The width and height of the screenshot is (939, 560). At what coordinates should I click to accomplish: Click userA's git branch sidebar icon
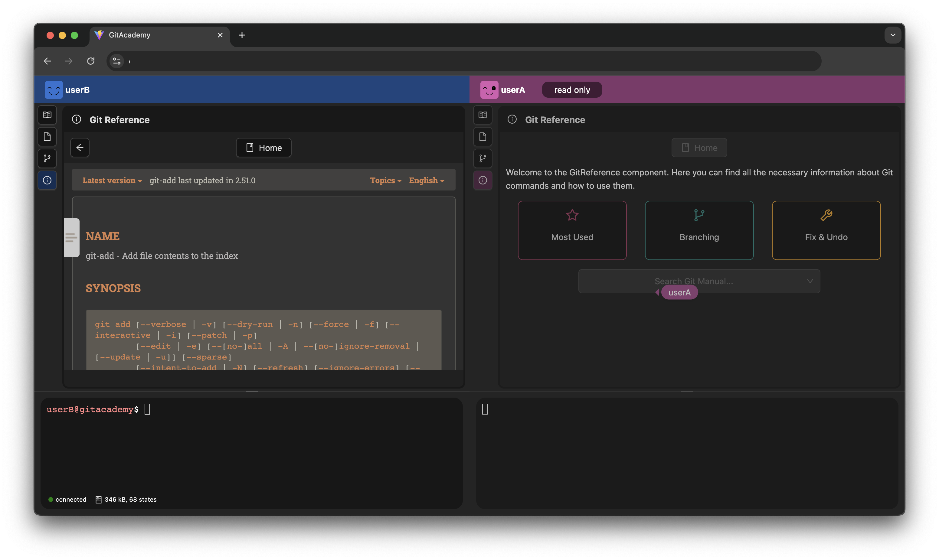(483, 158)
